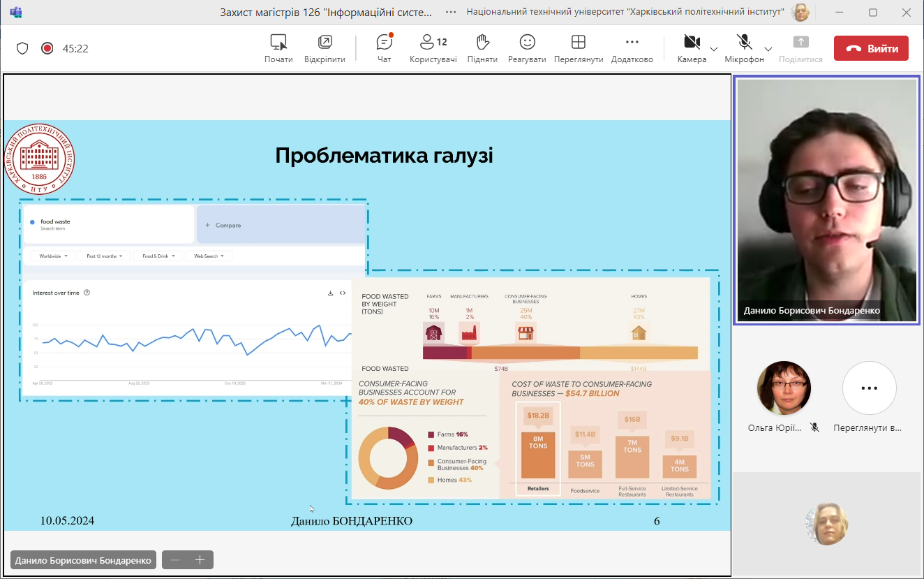Open the Чат (chat) panel
This screenshot has height=579, width=924.
(384, 48)
